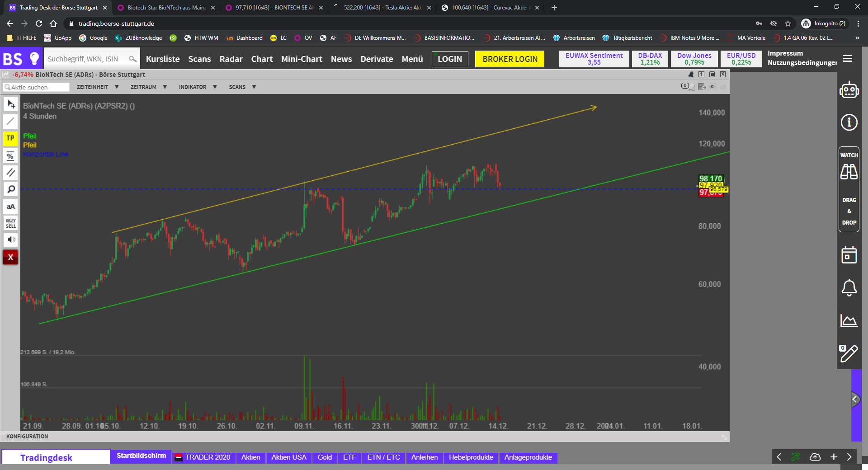The width and height of the screenshot is (868, 470).
Task: Click the cloud upload icon at bottom
Action: point(815,457)
